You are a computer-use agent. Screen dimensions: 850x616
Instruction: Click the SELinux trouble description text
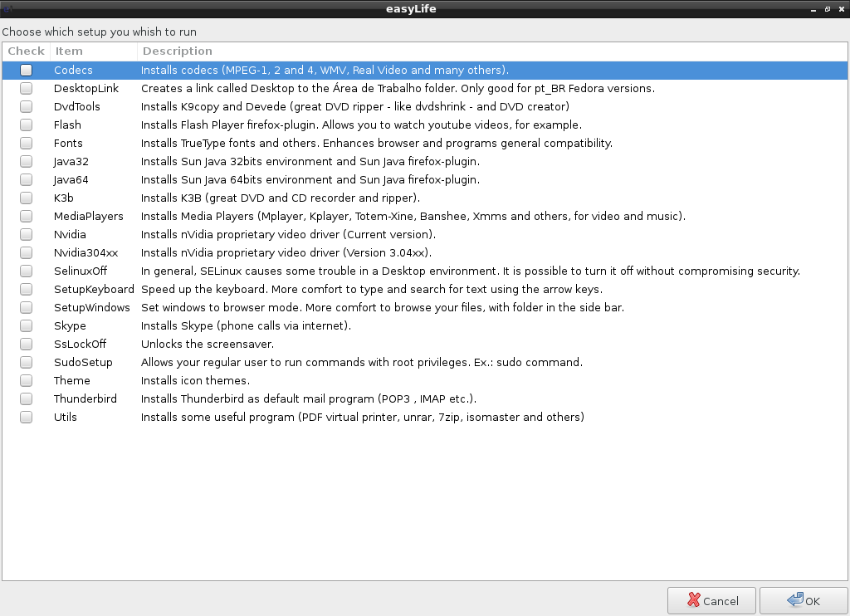point(471,271)
